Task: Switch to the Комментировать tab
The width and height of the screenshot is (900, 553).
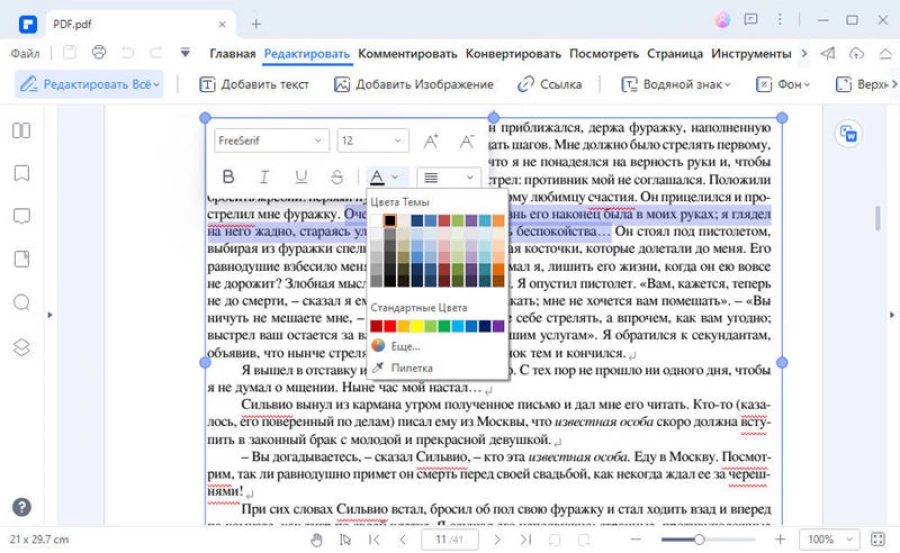Action: point(408,53)
